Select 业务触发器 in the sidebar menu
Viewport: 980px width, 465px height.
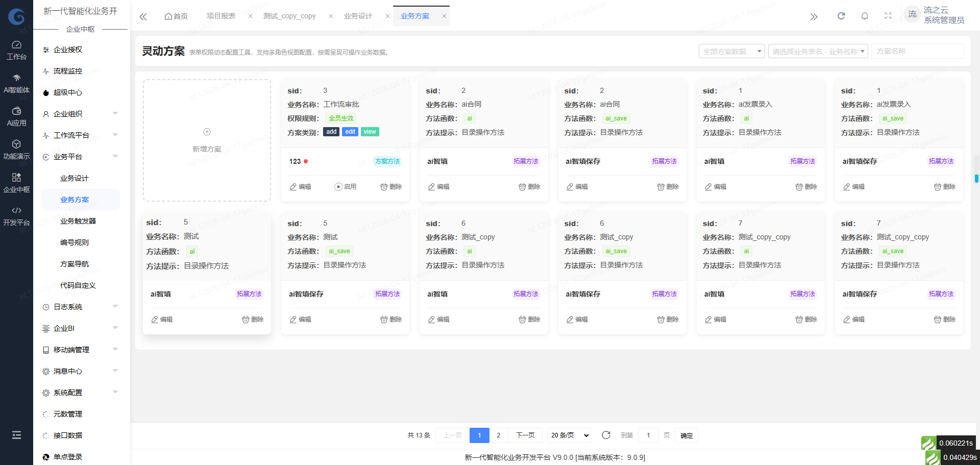(x=78, y=221)
